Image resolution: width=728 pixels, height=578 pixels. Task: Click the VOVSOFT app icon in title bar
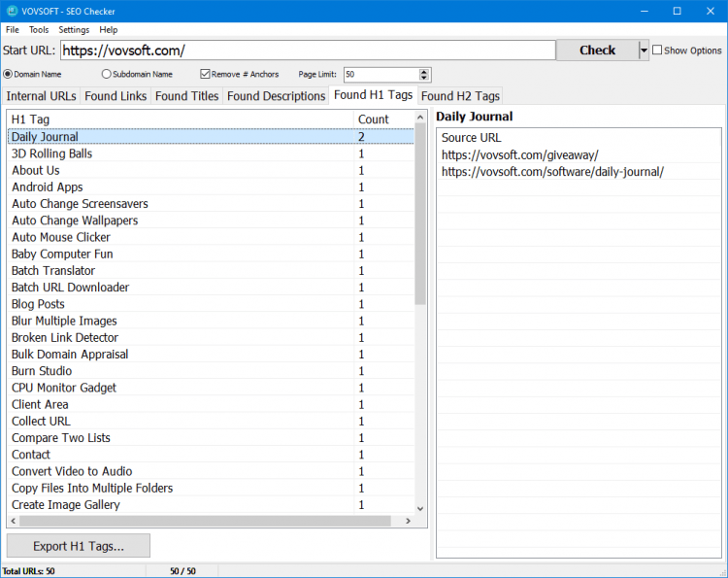pyautogui.click(x=12, y=11)
